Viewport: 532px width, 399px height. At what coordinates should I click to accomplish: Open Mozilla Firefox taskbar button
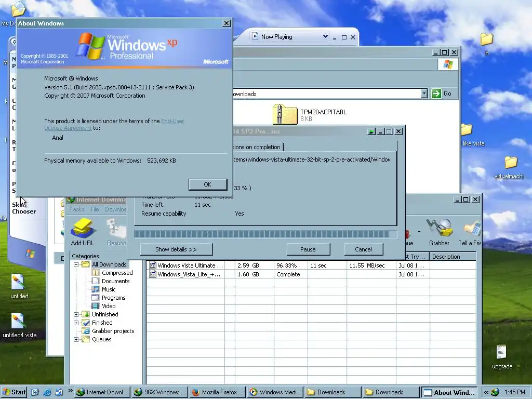pos(218,392)
